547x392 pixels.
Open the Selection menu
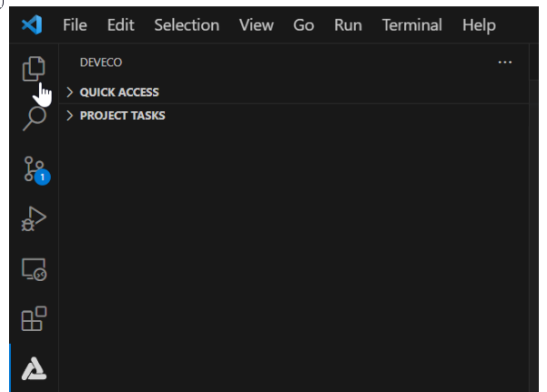pyautogui.click(x=187, y=25)
